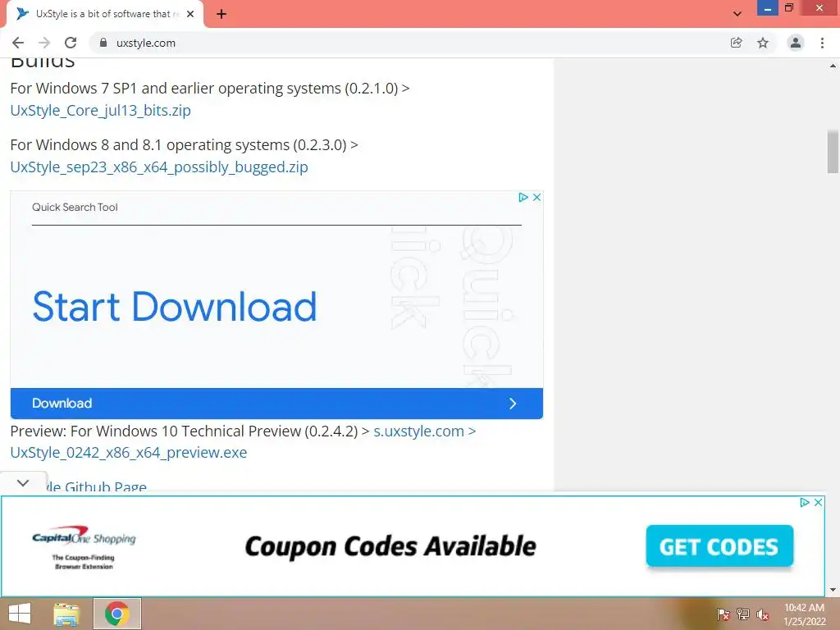This screenshot has width=840, height=630.
Task: Open the Windows Start menu
Action: click(x=20, y=614)
